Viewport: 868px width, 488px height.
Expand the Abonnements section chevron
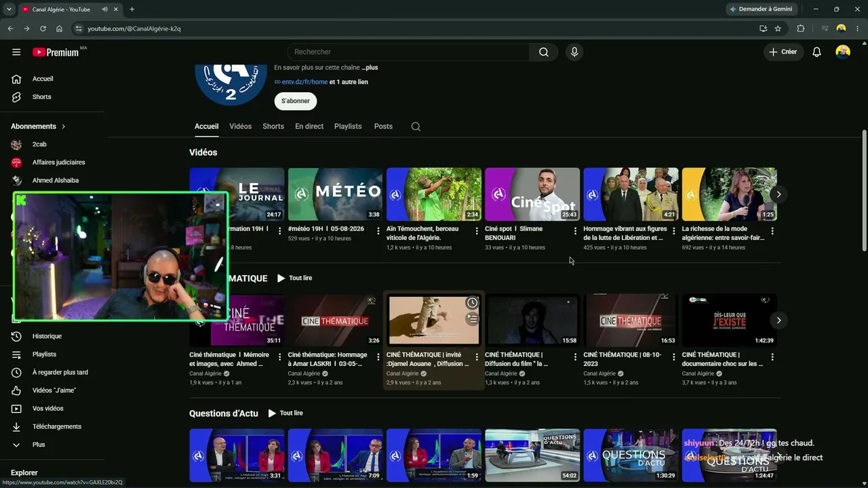(x=64, y=127)
